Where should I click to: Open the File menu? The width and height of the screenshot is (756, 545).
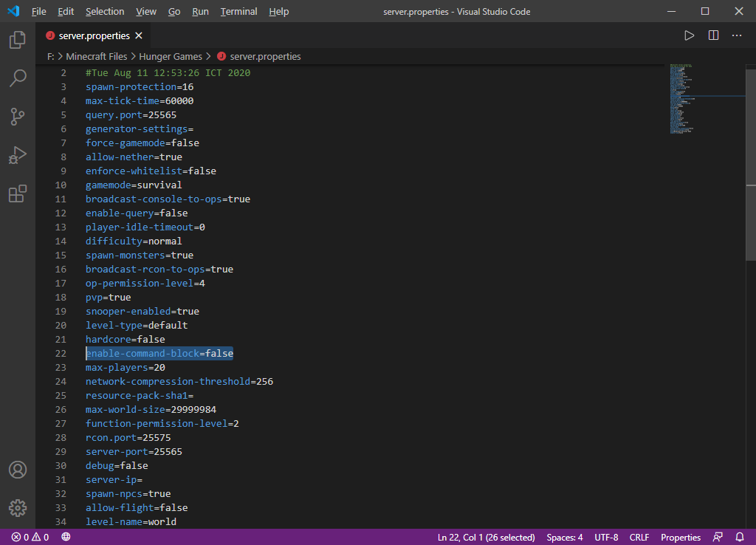tap(39, 11)
